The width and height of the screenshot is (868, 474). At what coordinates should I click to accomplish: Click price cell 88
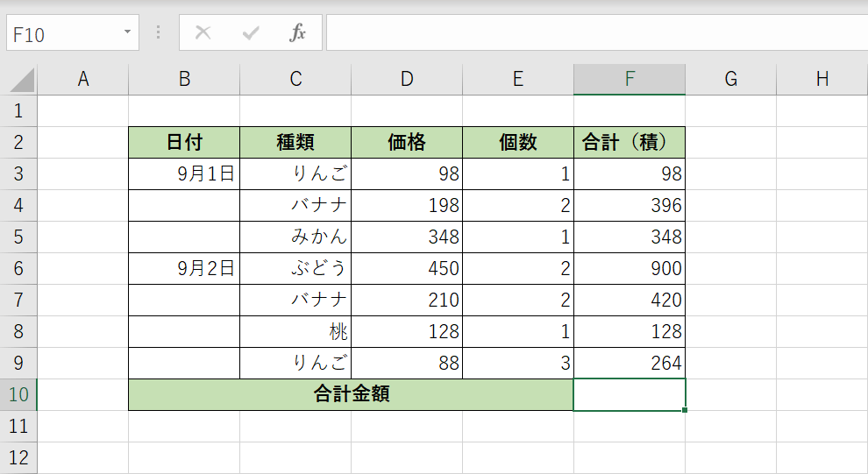(407, 364)
